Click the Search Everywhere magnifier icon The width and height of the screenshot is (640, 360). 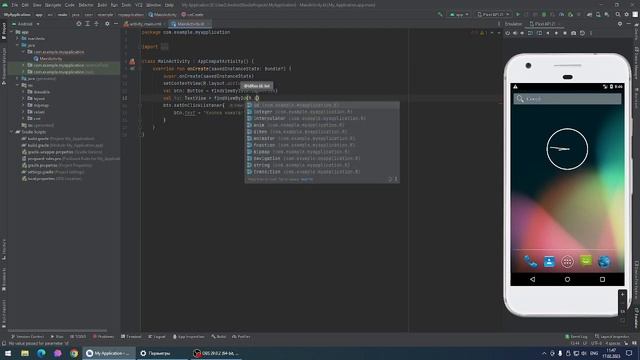(x=618, y=14)
